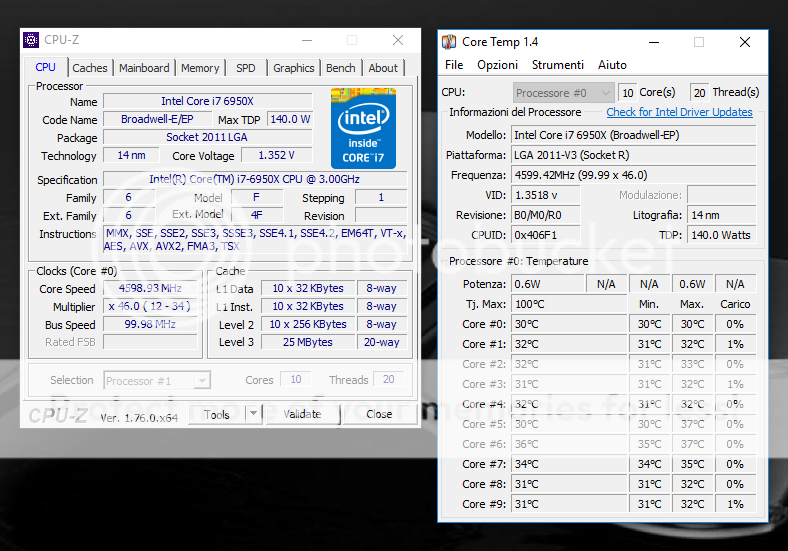Expand the Processor #1 selection dropdown
The width and height of the screenshot is (788, 551).
click(203, 380)
